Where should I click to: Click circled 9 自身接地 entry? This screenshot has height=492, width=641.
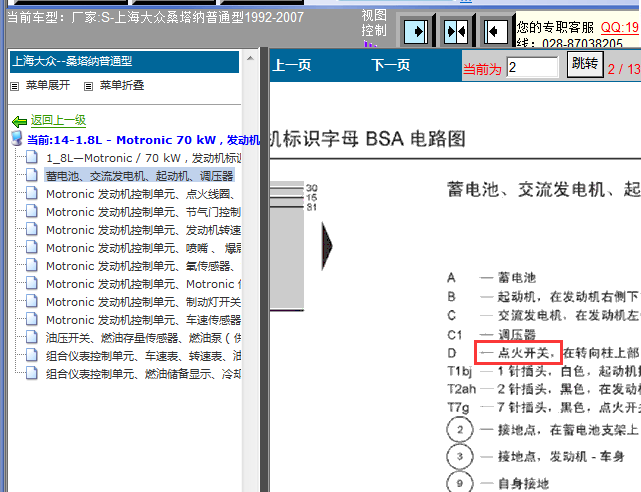point(498,482)
